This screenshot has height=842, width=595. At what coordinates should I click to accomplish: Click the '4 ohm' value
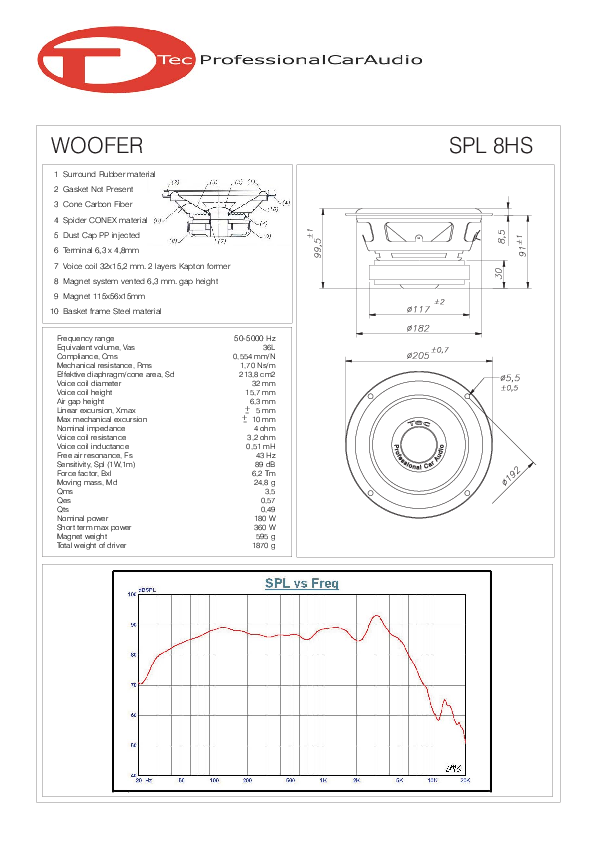265,429
